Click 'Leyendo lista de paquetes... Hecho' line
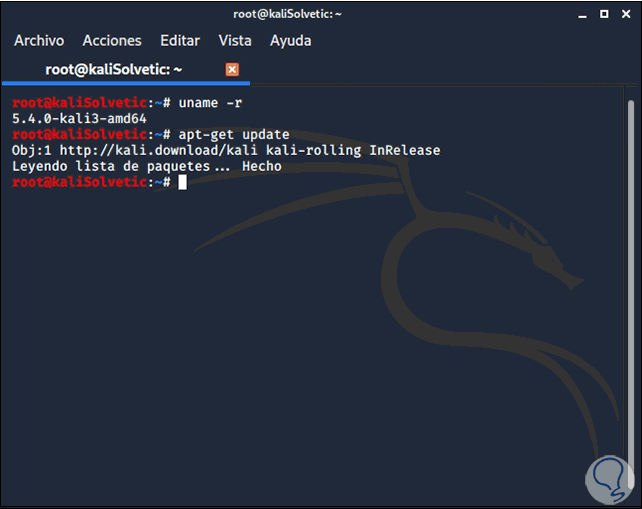The height and width of the screenshot is (509, 642). 147,167
